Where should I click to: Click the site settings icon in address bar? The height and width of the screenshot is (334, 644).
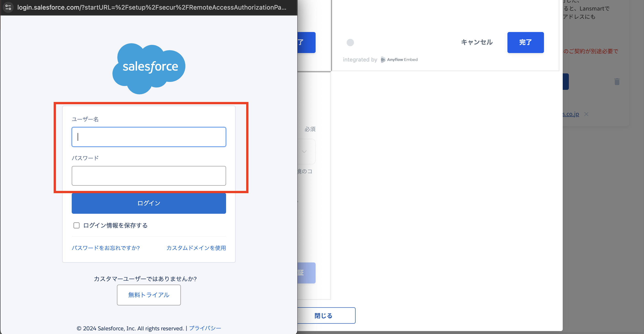(8, 7)
